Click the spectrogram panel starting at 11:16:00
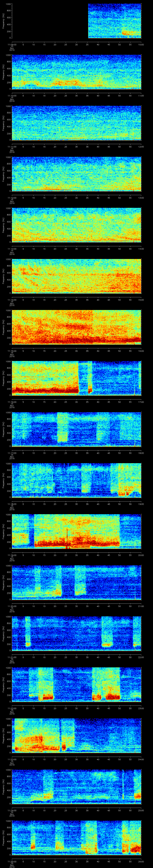Screen dimensions: 153x868 coord(76,378)
